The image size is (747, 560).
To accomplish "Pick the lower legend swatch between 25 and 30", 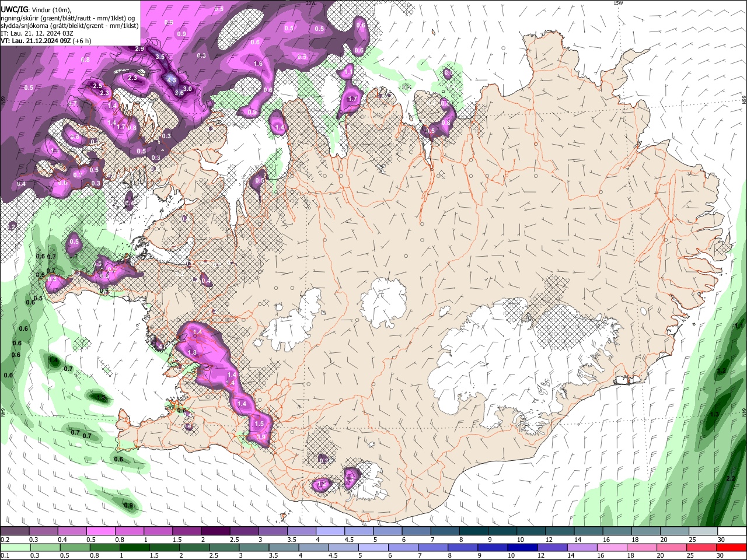I will click(x=701, y=548).
